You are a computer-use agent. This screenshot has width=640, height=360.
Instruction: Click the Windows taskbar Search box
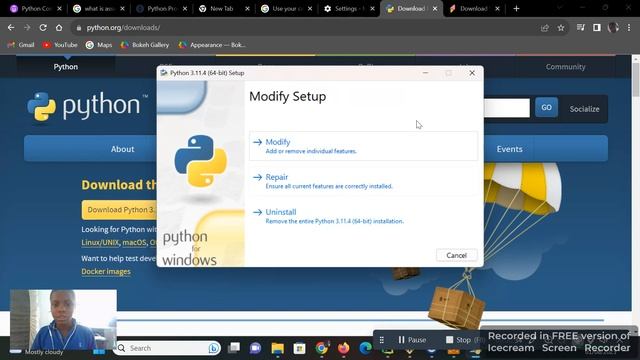click(167, 348)
